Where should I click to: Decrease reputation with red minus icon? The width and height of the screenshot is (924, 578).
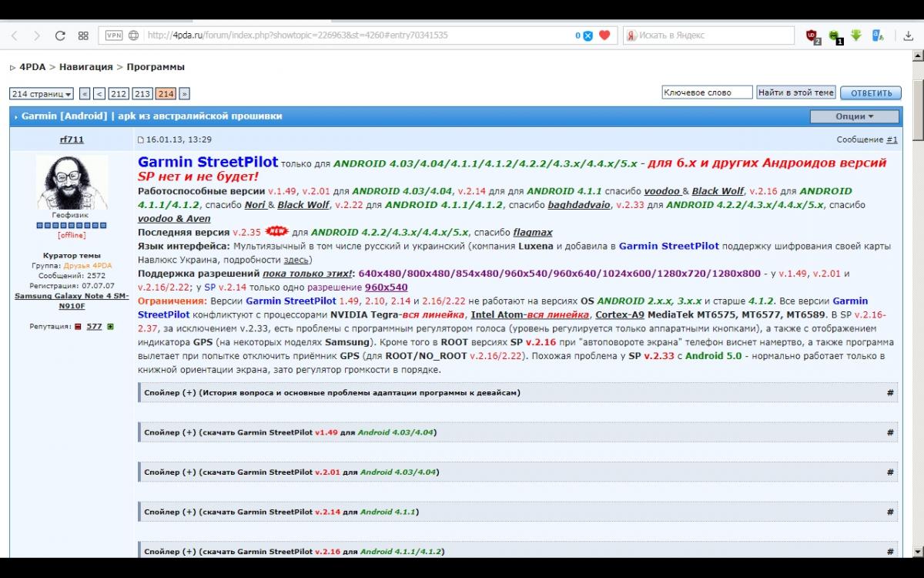pyautogui.click(x=78, y=327)
